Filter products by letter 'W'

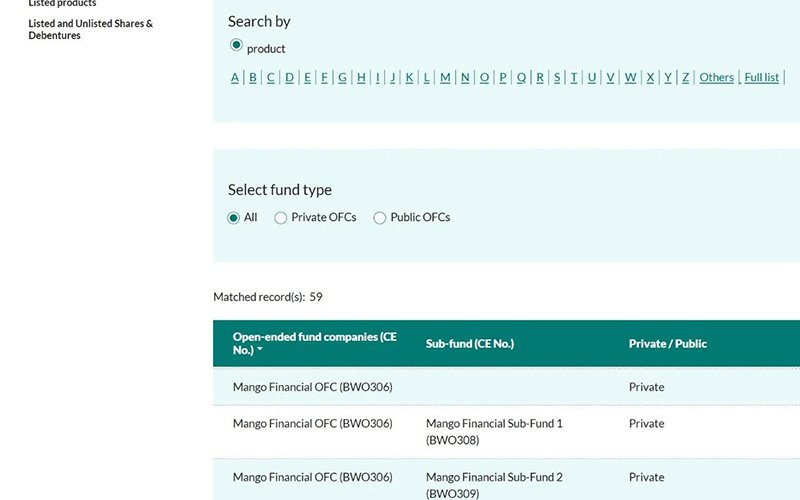coord(630,77)
